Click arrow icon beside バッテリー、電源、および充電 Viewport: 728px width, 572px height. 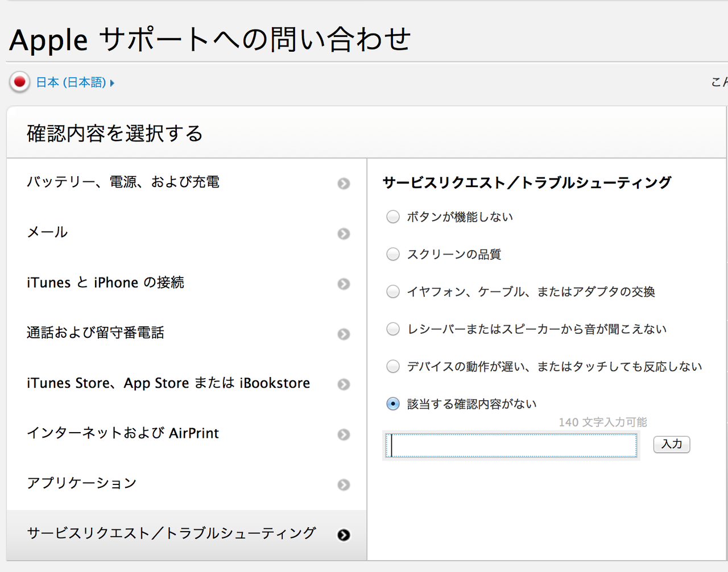(344, 184)
